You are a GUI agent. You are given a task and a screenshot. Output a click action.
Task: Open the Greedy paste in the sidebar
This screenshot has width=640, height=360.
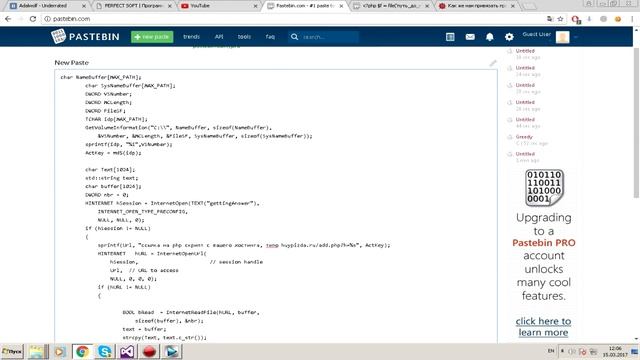click(524, 137)
